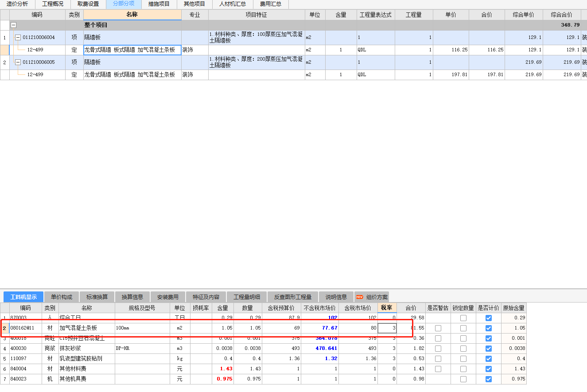This screenshot has height=392, width=587.
Task: Select the 840004 code cell
Action: click(26, 369)
